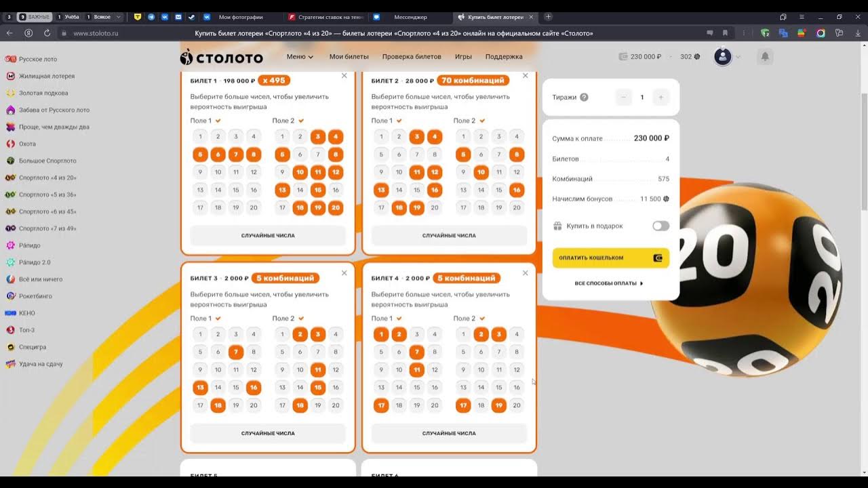Select Спортлото «5 из 36»
Image resolution: width=868 pixels, height=488 pixels.
tap(41, 195)
